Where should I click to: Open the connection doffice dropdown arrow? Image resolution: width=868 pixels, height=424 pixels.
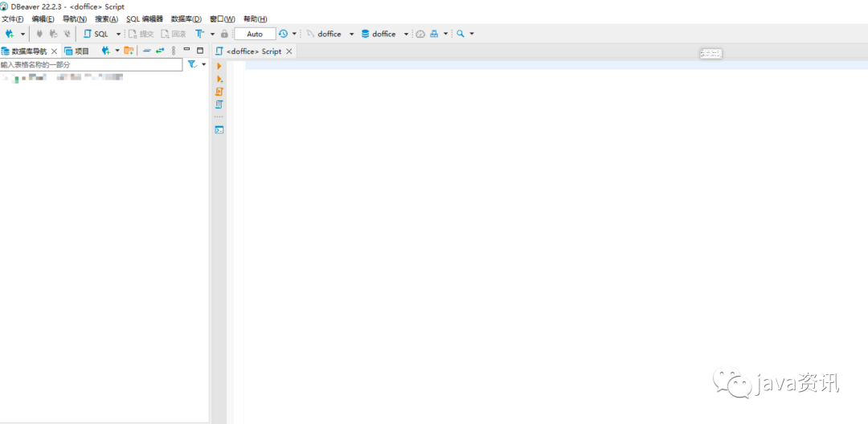(351, 35)
